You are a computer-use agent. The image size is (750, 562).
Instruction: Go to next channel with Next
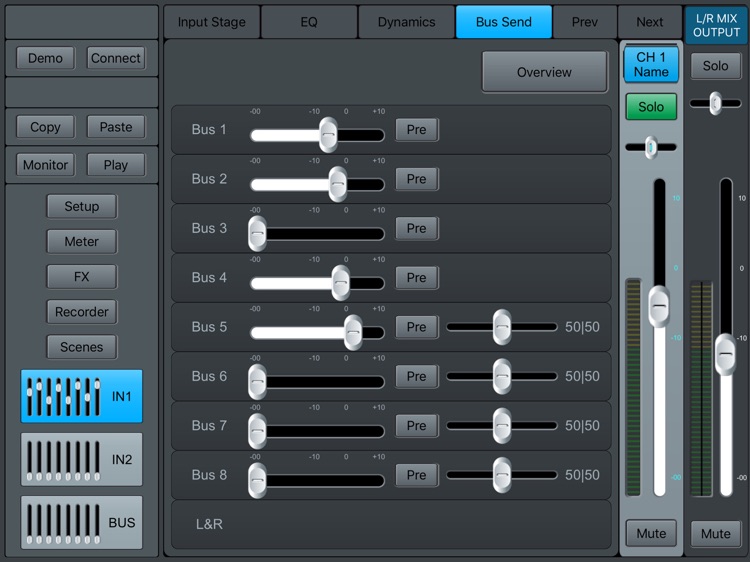point(650,22)
